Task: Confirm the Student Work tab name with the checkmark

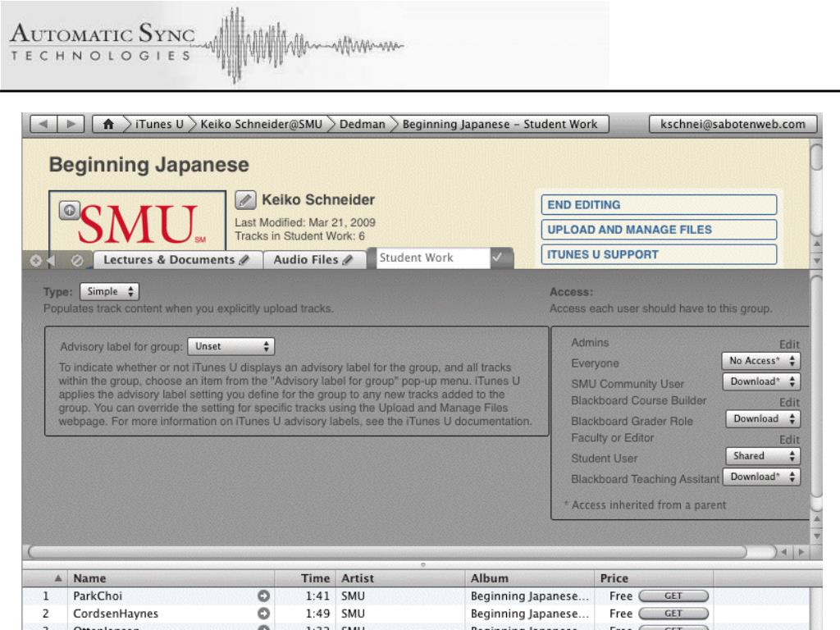Action: pyautogui.click(x=498, y=258)
